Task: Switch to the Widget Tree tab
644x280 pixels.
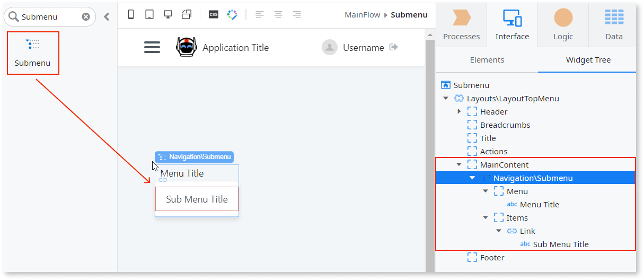Action: (588, 60)
